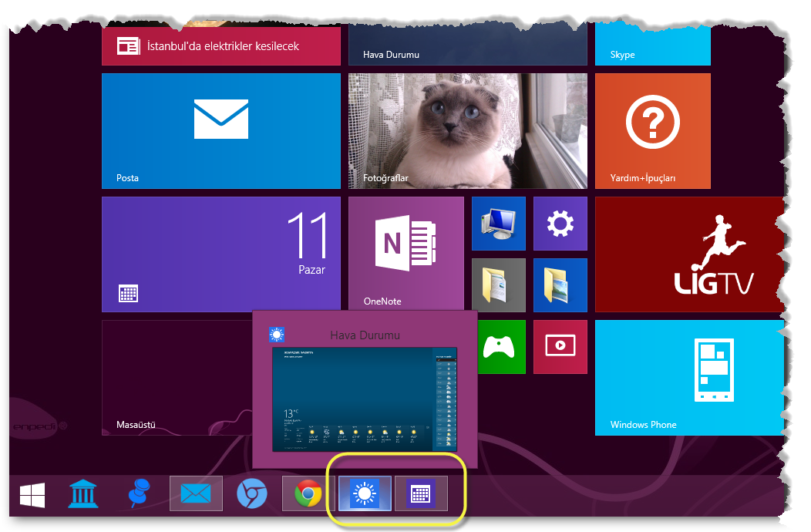Open the bank-styled Finans taskbar icon
Screen dimensions: 811x532
point(83,493)
